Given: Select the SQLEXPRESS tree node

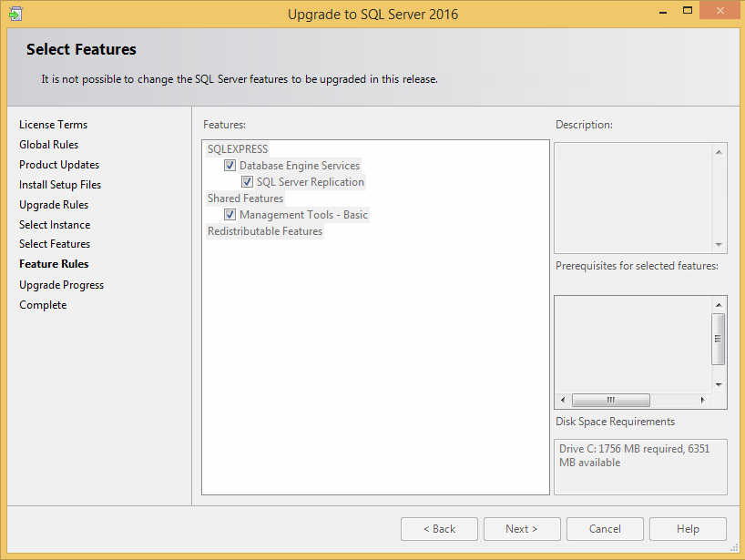Looking at the screenshot, I should coord(238,149).
